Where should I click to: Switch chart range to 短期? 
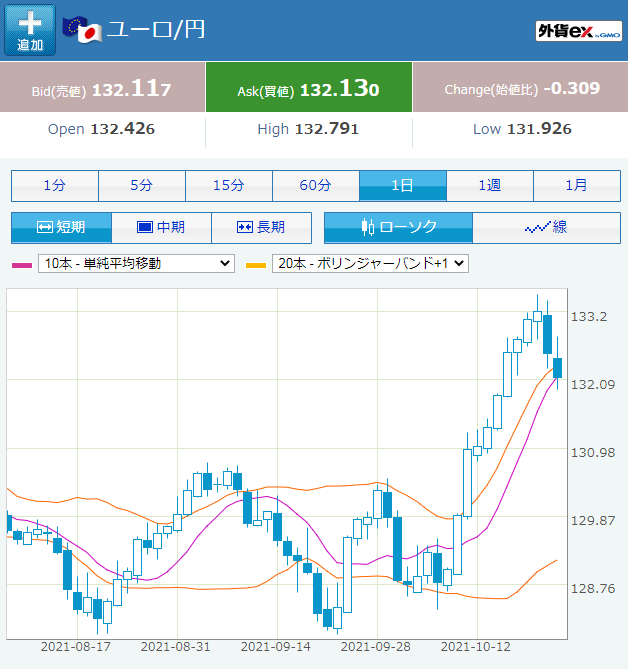click(x=61, y=228)
